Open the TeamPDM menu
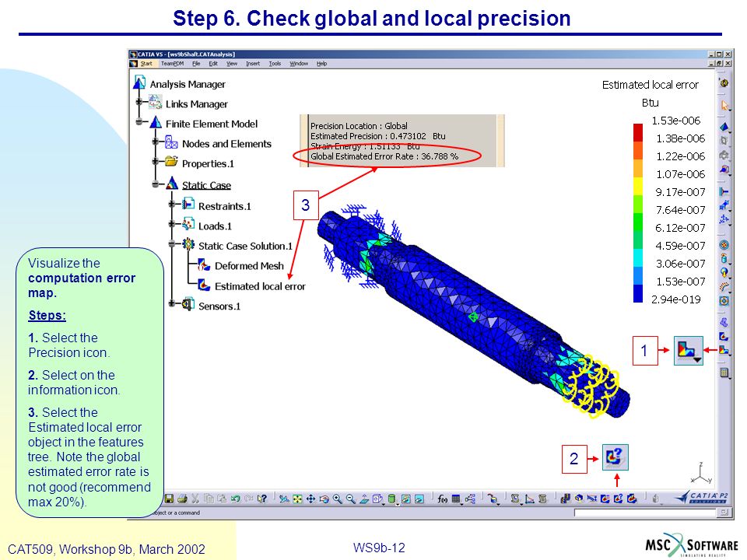This screenshot has height=560, width=747. tap(172, 63)
